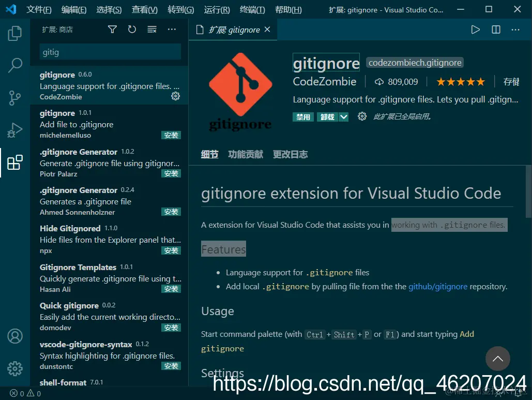This screenshot has height=400, width=532.
Task: Click the scroll-to-top round arrow button
Action: (497, 359)
